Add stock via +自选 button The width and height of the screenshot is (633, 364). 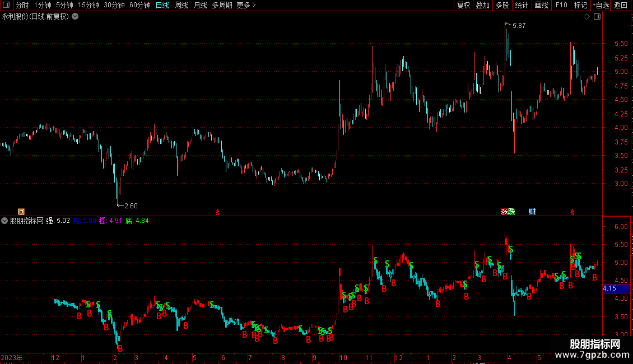601,5
